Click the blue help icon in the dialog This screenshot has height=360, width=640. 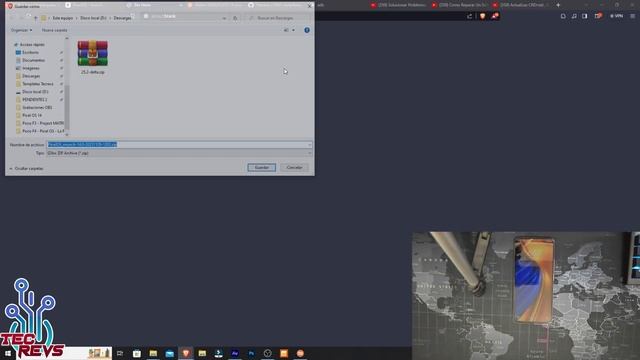[x=307, y=30]
